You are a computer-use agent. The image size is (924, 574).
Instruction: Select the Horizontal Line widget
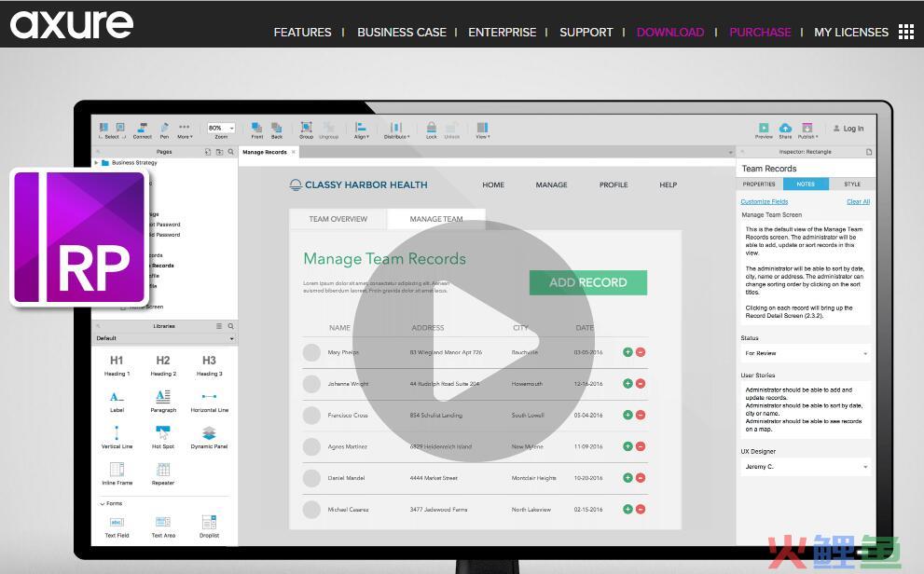pos(209,402)
